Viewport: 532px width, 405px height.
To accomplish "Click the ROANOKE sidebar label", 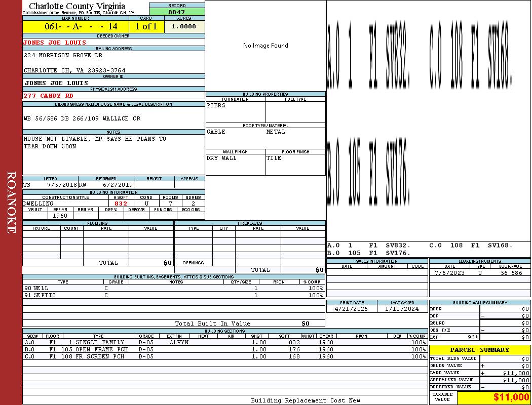I will (11, 202).
